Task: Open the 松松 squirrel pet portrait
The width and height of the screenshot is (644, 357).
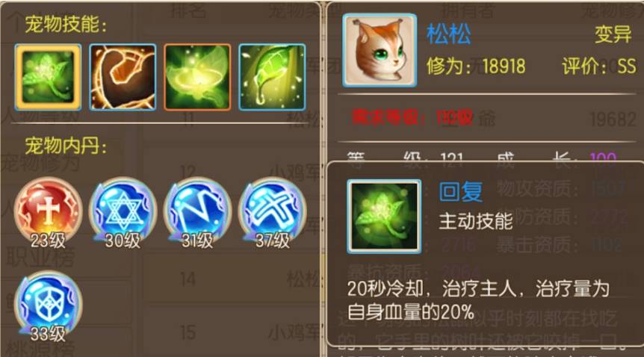Action: point(380,50)
